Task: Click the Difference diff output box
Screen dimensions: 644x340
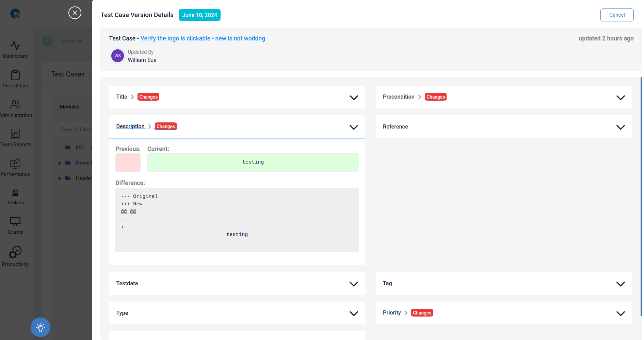Action: (237, 220)
